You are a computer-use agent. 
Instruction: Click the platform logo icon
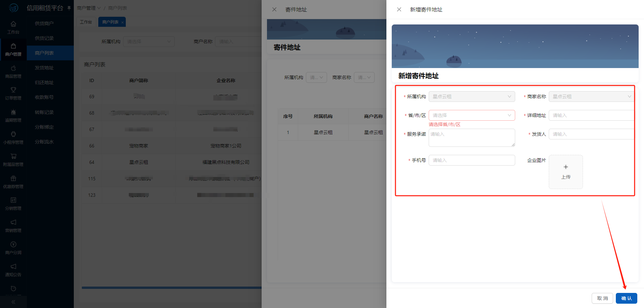click(x=13, y=8)
